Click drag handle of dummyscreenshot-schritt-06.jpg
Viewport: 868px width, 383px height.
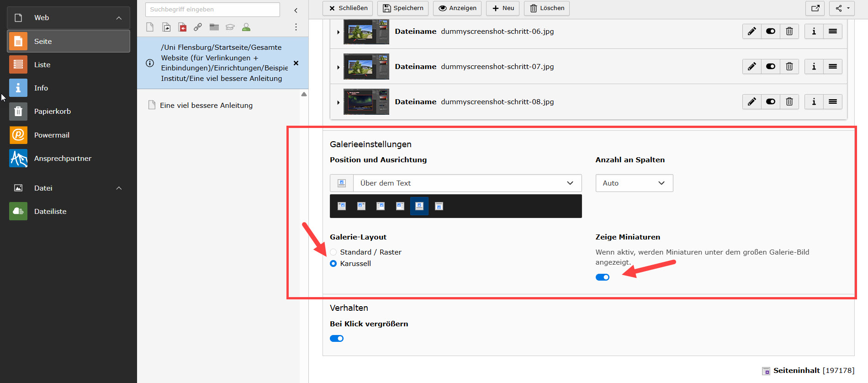click(x=832, y=32)
